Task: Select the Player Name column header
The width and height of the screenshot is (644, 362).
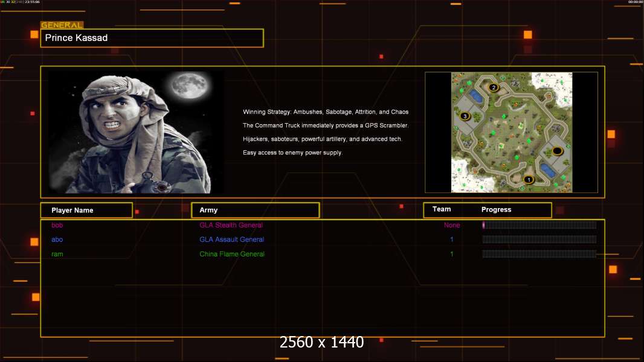Action: click(86, 211)
